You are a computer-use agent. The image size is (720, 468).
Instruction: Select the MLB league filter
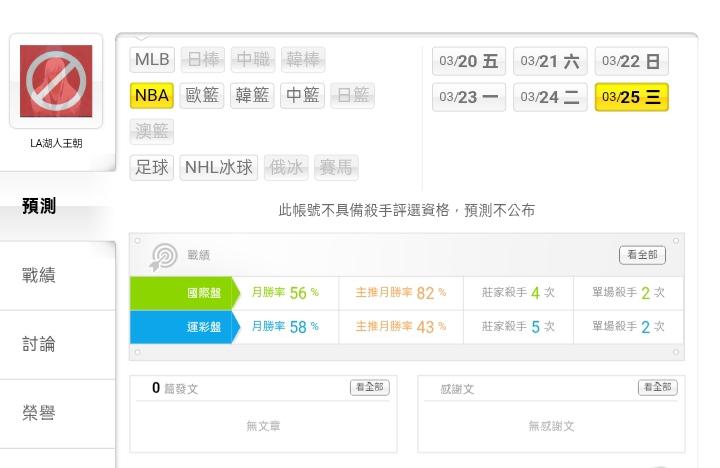[153, 59]
